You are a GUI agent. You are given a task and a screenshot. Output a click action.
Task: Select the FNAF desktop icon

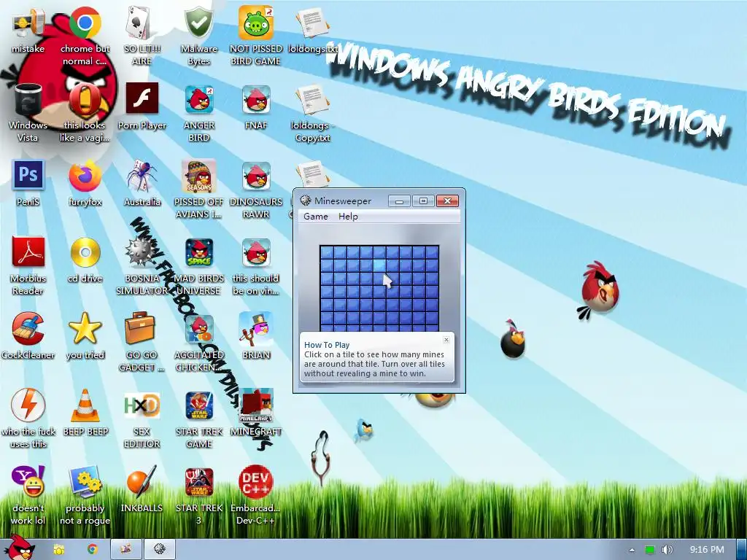256,99
